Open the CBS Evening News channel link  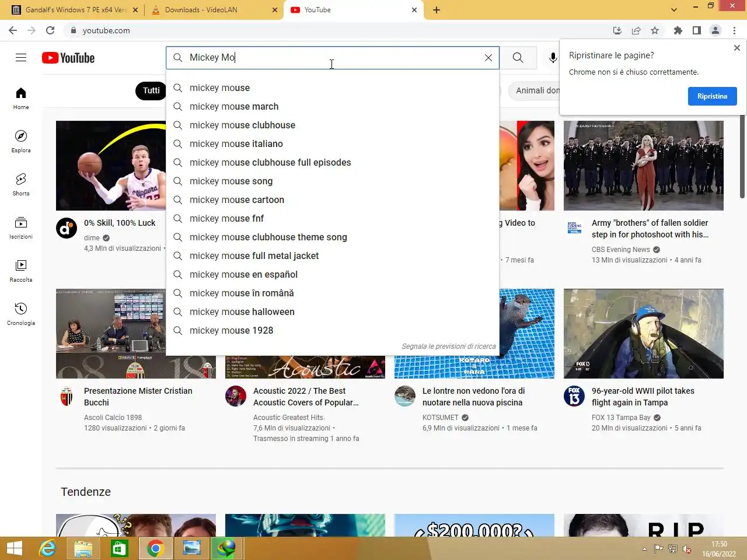click(620, 250)
